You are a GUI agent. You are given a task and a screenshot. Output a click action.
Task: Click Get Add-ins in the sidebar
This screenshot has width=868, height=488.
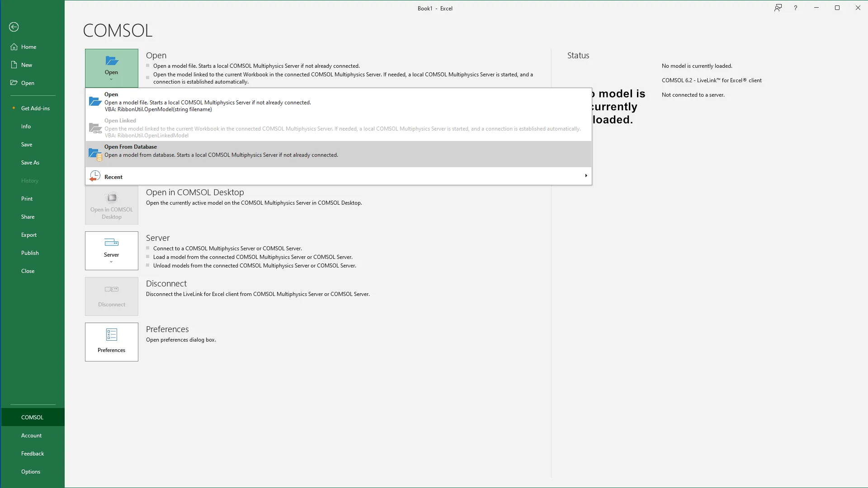(35, 108)
